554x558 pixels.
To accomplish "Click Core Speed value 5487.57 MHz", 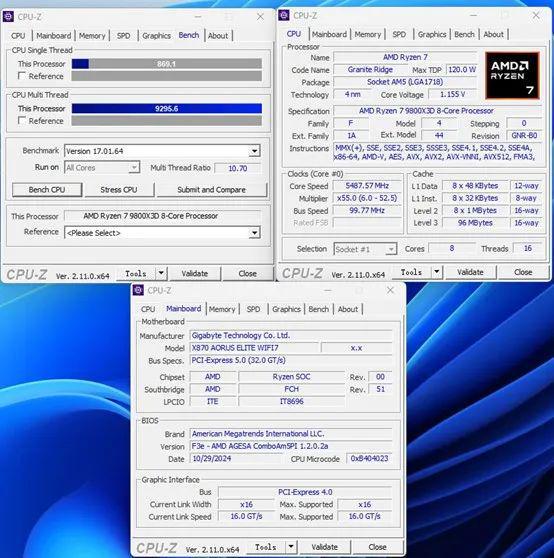I will [x=367, y=186].
